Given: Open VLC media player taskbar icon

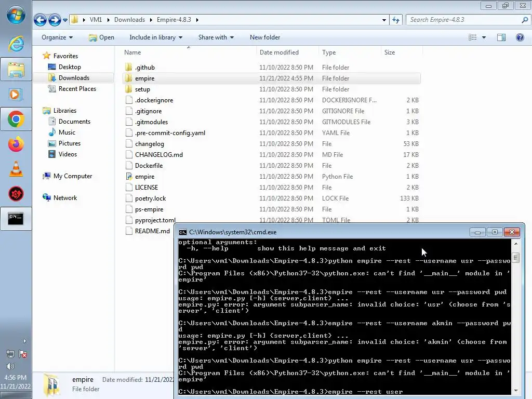Looking at the screenshot, I should (16, 169).
